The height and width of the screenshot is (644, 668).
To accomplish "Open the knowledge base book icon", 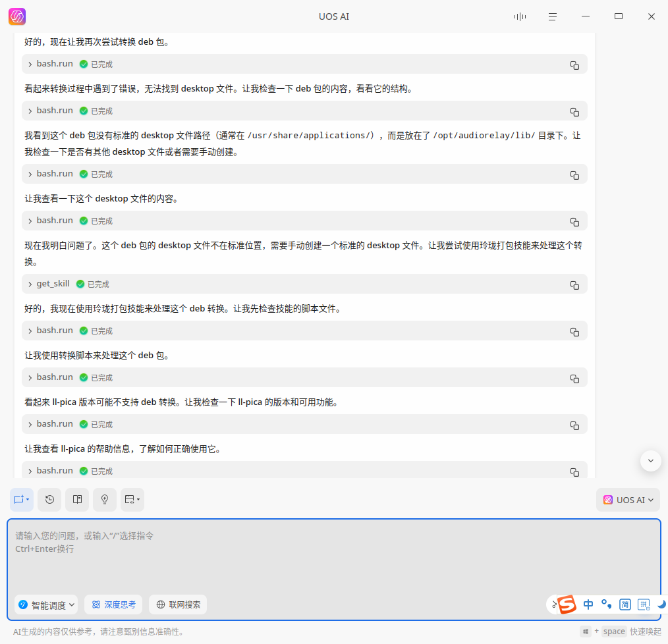I will point(77,500).
